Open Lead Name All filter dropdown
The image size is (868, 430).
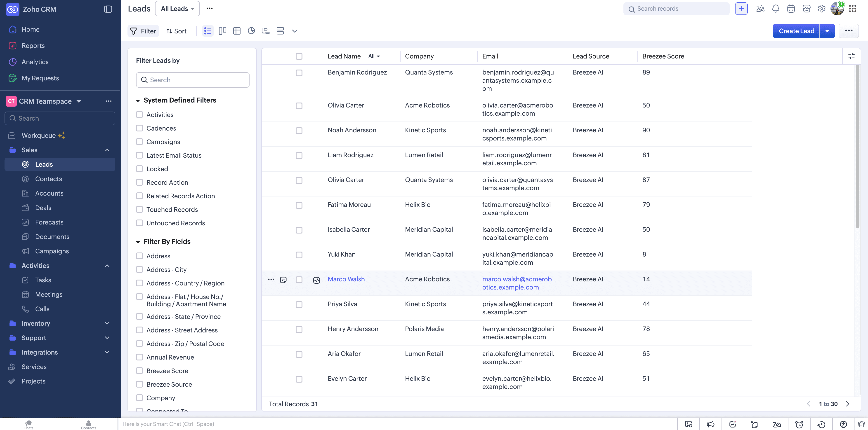point(374,56)
